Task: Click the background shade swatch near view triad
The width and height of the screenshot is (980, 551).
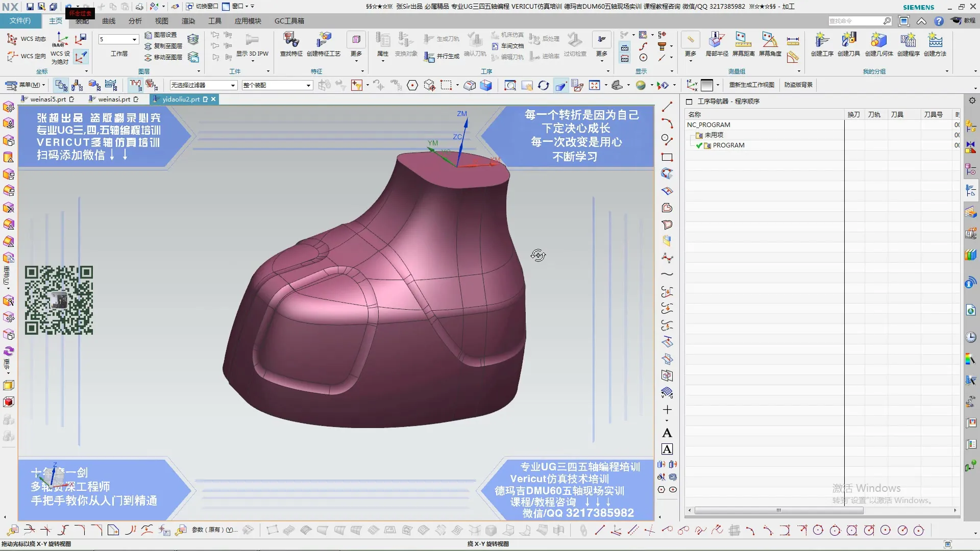Action: point(707,85)
